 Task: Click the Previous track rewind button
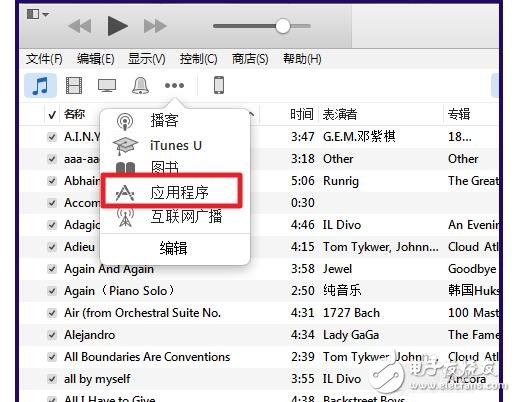click(x=80, y=26)
